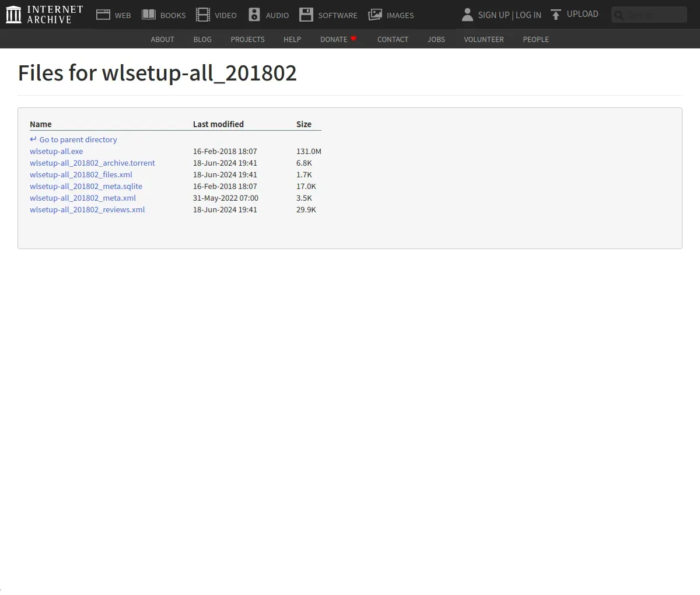The height and width of the screenshot is (595, 700).
Task: Select the 31-May-2022 07:00 date
Action: 226,198
